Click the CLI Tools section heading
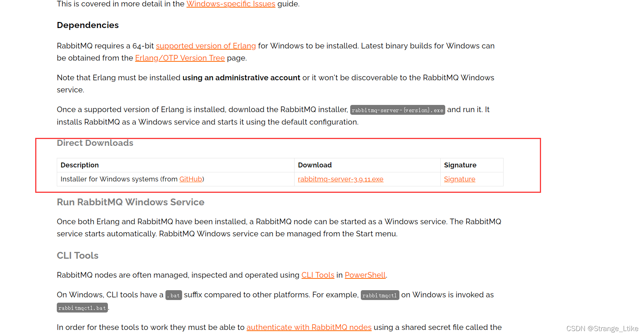Screen dimensions: 644x336 pos(78,256)
